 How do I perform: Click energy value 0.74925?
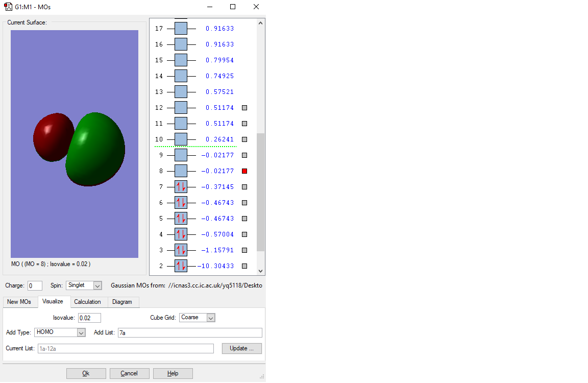coord(220,76)
